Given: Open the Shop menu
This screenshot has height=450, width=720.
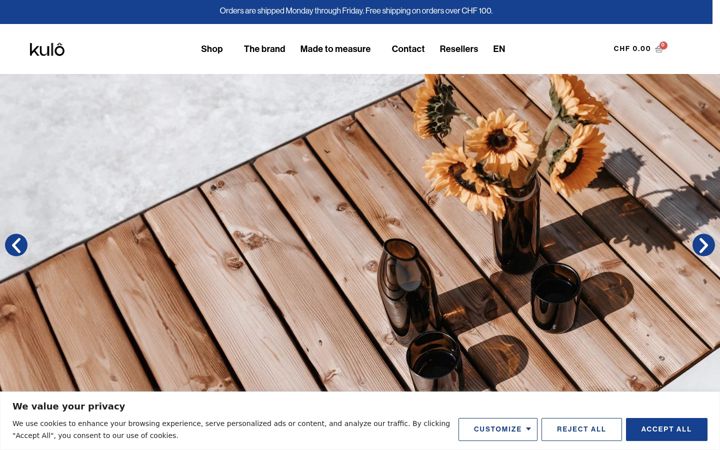Looking at the screenshot, I should tap(212, 49).
